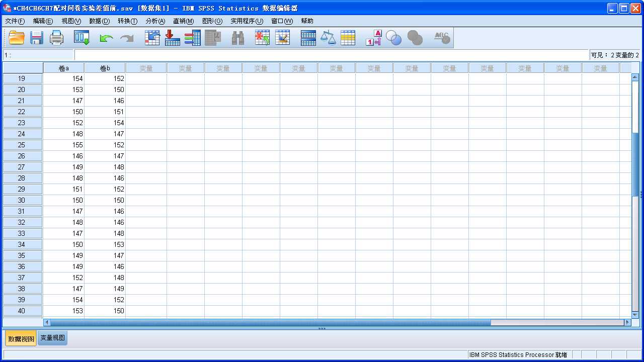644x362 pixels.
Task: Select the first empty 变量 column header
Action: tap(146, 68)
